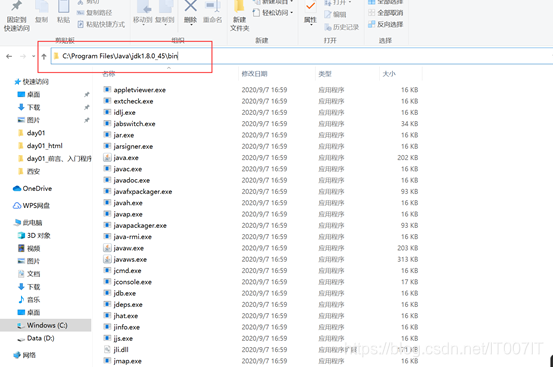Click the 删除 (Delete) X icon
This screenshot has width=553, height=367.
click(x=190, y=6)
